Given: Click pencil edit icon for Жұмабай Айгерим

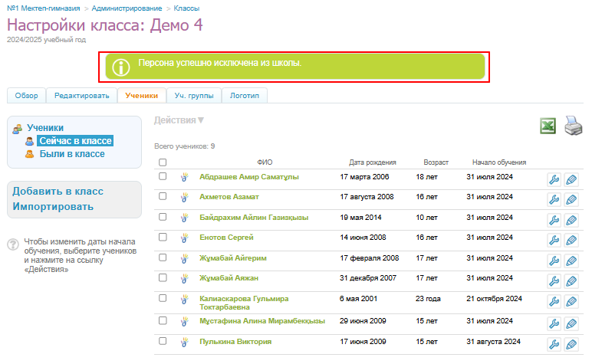Looking at the screenshot, I should pos(571,261).
